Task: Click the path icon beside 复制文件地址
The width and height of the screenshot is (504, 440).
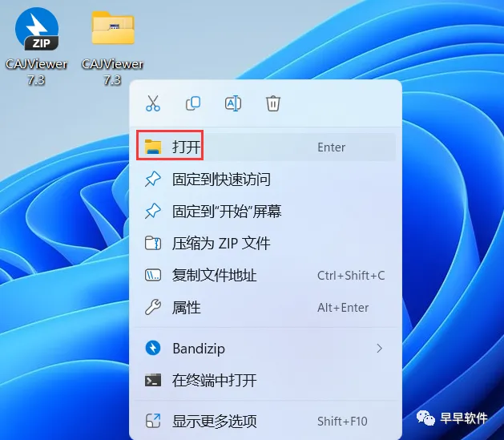Action: (153, 276)
